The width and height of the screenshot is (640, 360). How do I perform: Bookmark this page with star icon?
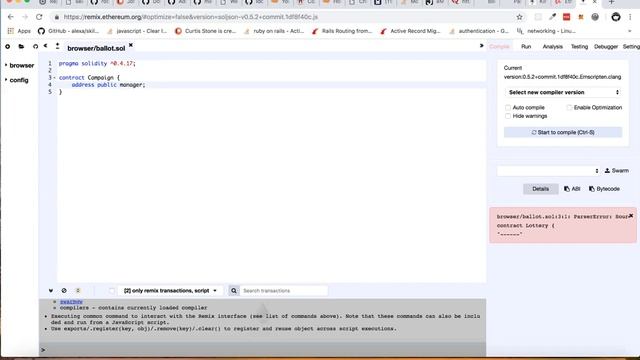(519, 17)
